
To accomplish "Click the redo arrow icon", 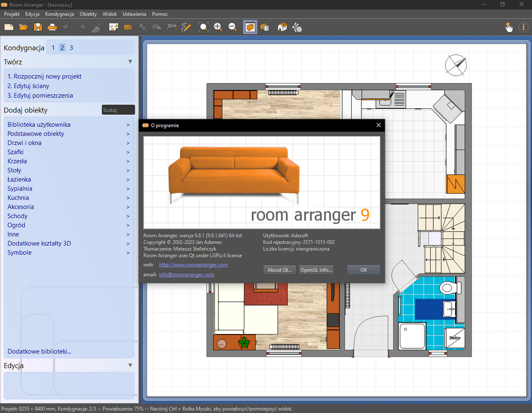I will (82, 27).
